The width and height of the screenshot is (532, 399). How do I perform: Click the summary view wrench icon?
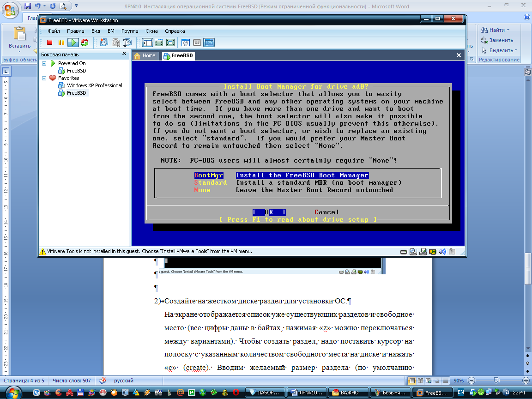[186, 42]
